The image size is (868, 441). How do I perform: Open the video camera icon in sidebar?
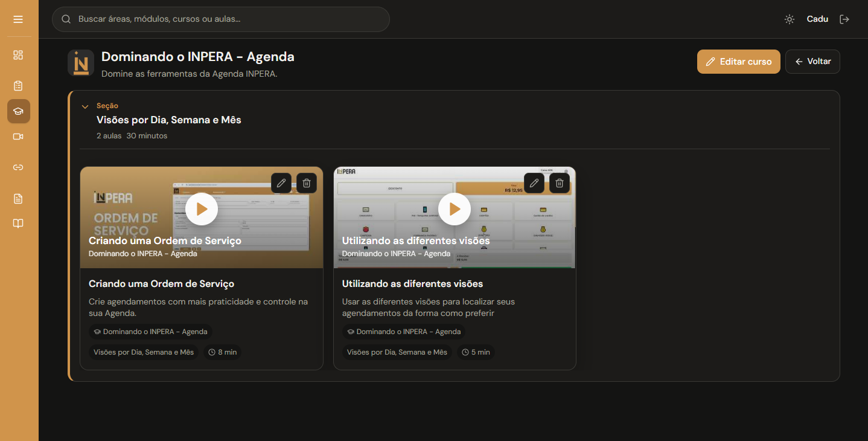(x=18, y=137)
